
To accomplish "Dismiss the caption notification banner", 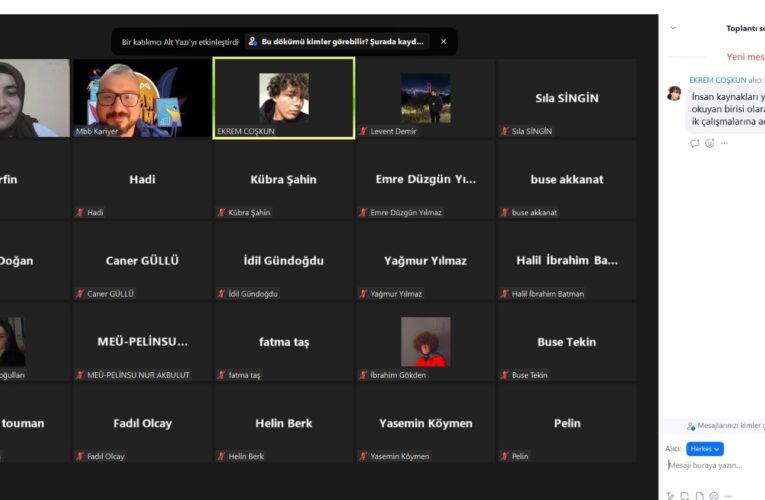I will (444, 42).
